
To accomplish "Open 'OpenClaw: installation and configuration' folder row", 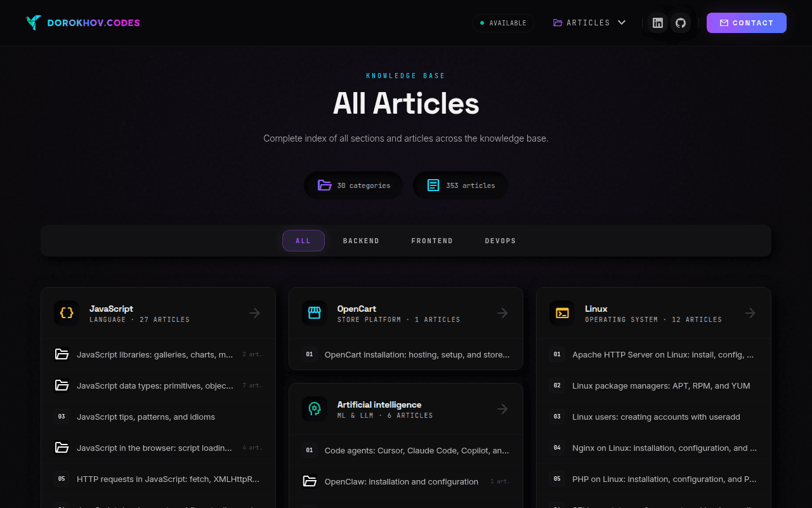I will 406,481.
